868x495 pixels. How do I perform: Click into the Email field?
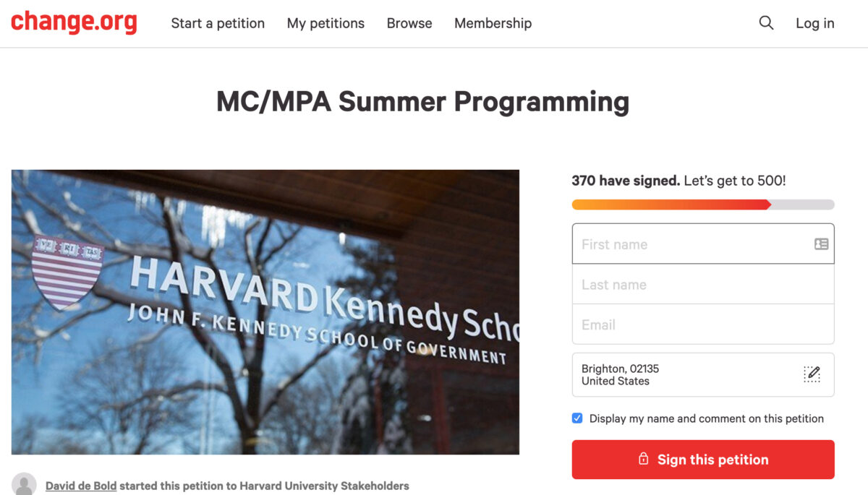click(702, 324)
